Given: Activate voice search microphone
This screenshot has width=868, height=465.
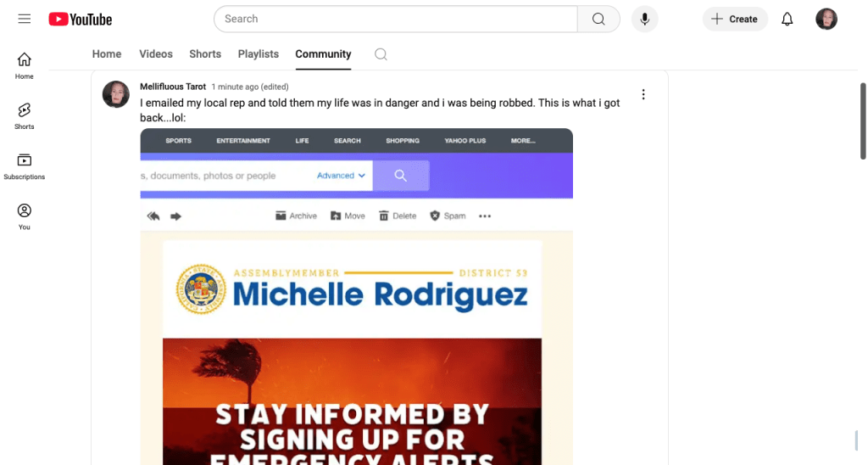Looking at the screenshot, I should click(x=644, y=19).
